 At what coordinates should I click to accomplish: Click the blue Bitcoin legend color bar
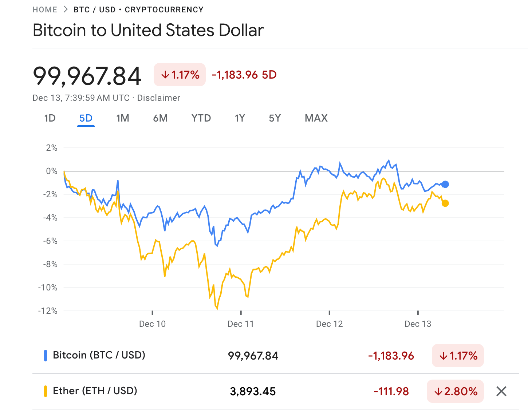coord(46,355)
